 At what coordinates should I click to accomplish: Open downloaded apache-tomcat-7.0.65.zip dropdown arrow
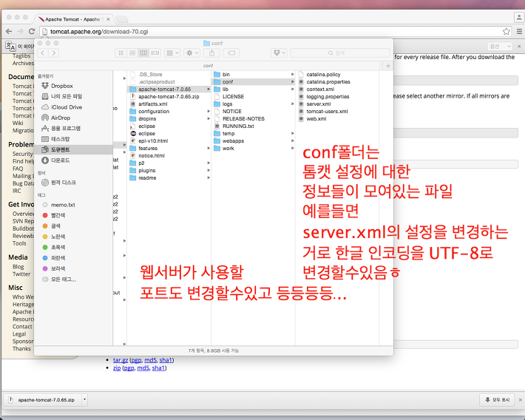[84, 399]
